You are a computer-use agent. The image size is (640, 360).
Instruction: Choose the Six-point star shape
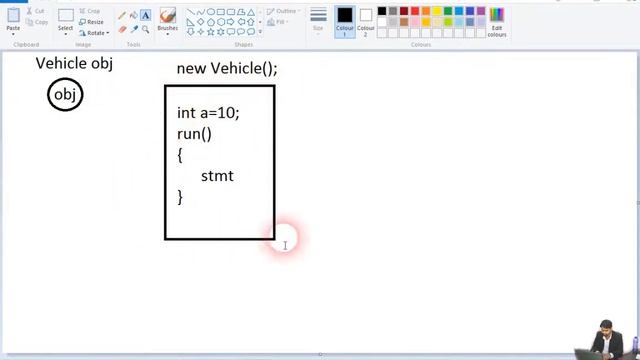[221, 32]
